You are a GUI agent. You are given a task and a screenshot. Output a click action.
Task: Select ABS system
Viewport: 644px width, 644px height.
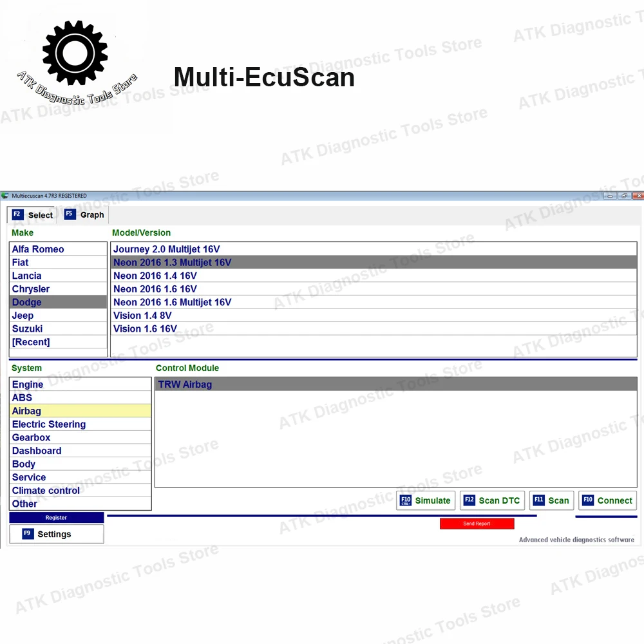[80, 397]
